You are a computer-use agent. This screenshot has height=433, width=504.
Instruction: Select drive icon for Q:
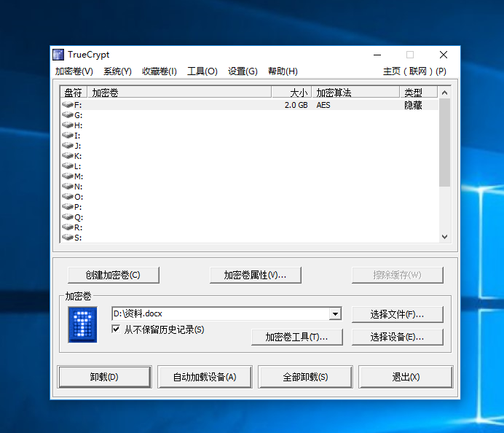click(68, 216)
